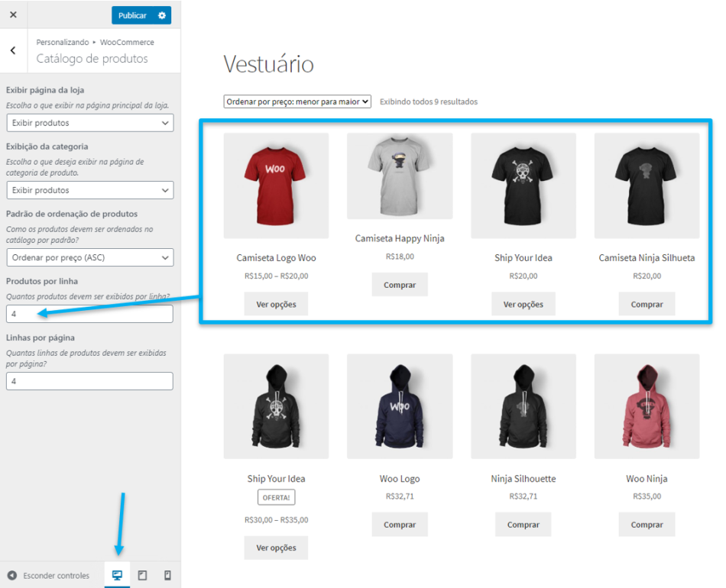The width and height of the screenshot is (726, 588).
Task: Click the Ninja Silhouette title link
Action: 523,479
